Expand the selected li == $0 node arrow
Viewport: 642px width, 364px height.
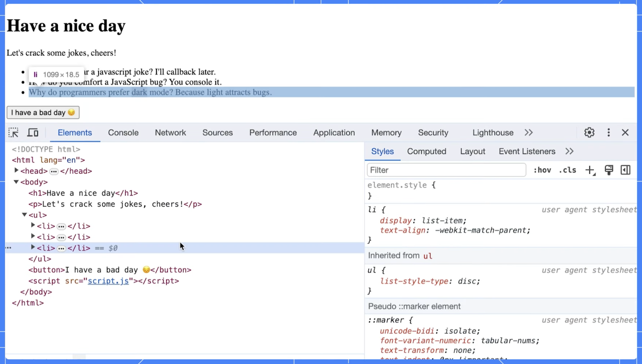pos(33,247)
